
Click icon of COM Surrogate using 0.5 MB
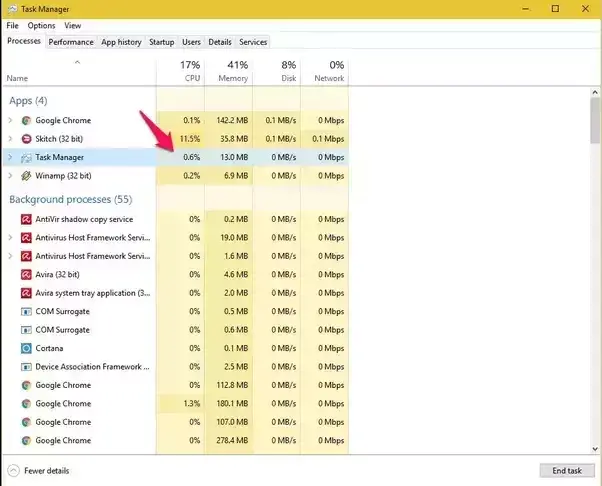click(x=26, y=311)
